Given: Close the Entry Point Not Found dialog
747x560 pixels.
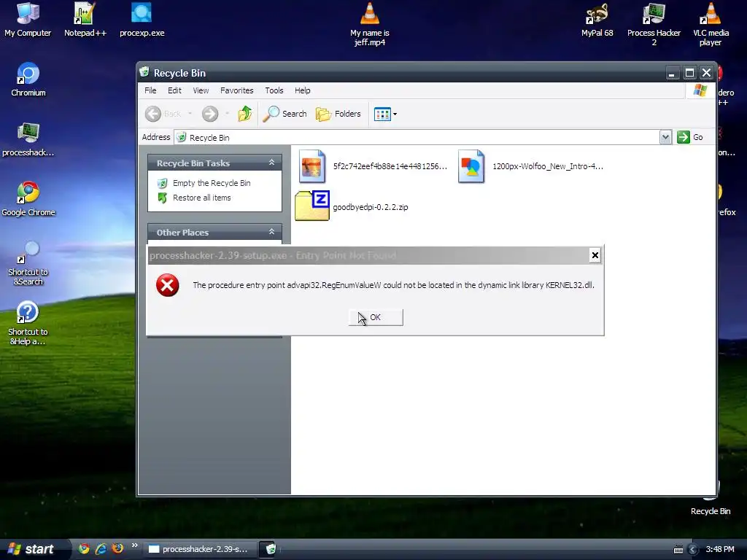Looking at the screenshot, I should 595,255.
